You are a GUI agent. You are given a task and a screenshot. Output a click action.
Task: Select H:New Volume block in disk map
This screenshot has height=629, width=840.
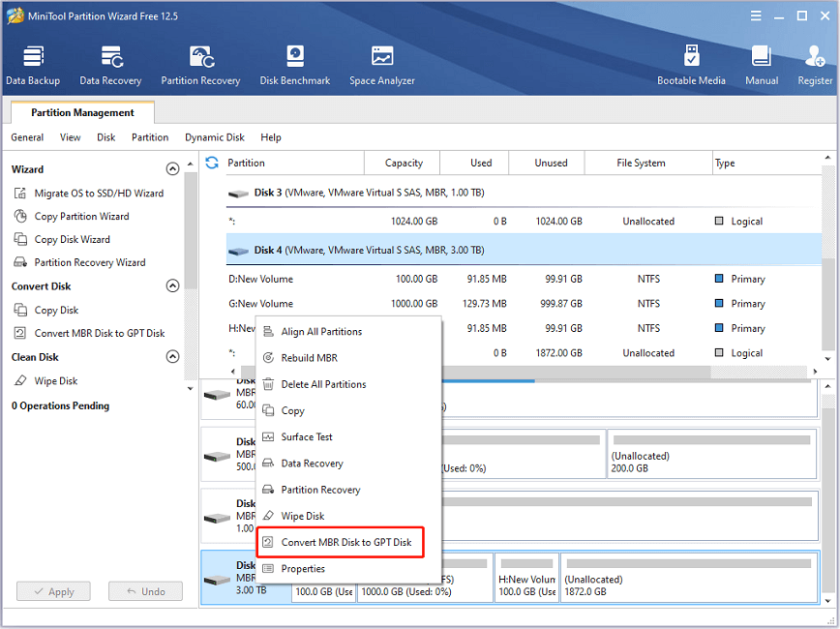tap(526, 578)
